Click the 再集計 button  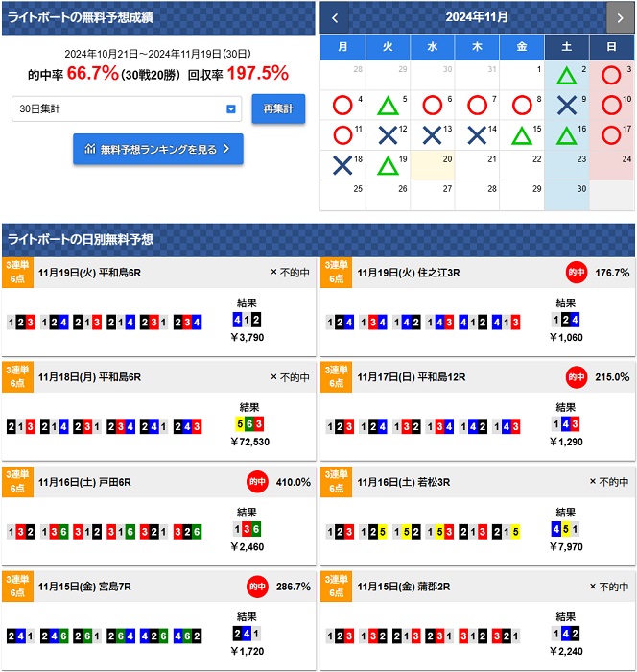click(278, 109)
